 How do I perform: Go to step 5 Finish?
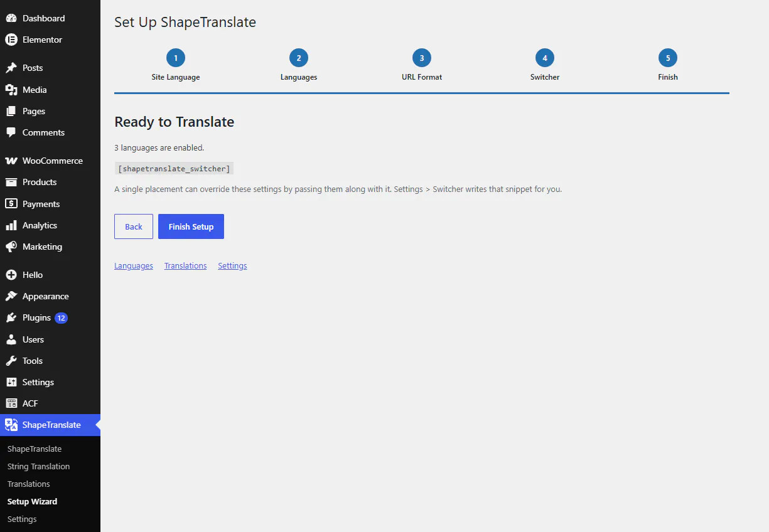point(668,65)
